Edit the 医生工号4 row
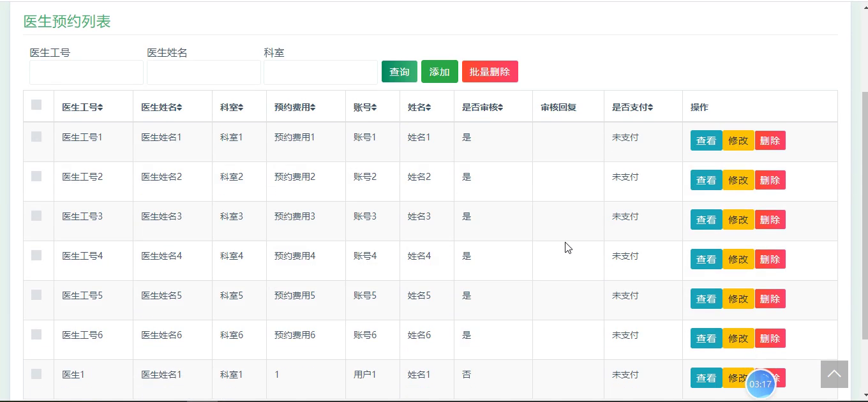 pyautogui.click(x=738, y=259)
